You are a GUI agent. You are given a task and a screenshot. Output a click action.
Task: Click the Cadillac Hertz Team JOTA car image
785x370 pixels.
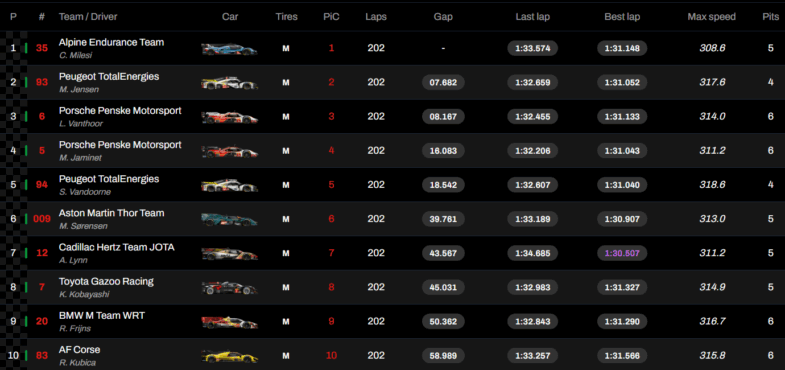(229, 254)
